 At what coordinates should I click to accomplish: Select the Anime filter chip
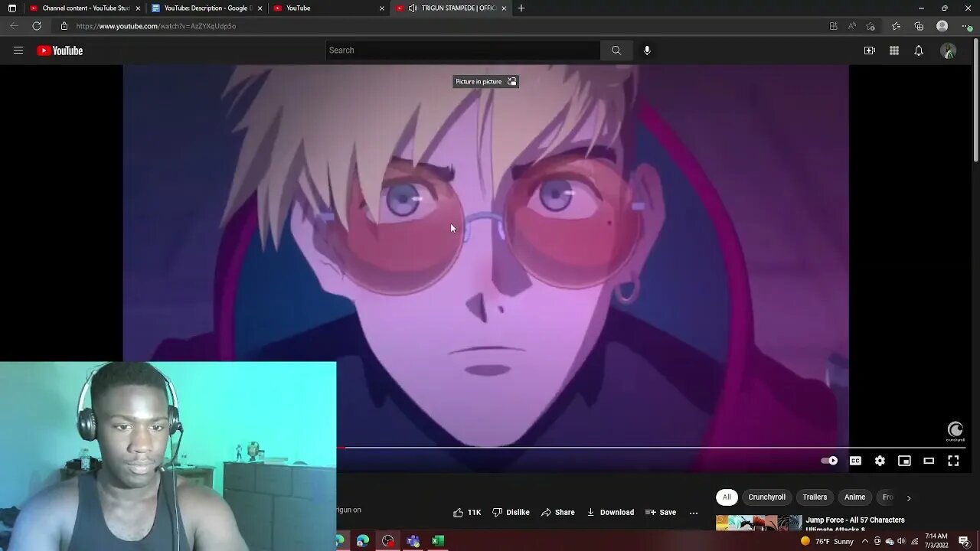click(x=854, y=497)
